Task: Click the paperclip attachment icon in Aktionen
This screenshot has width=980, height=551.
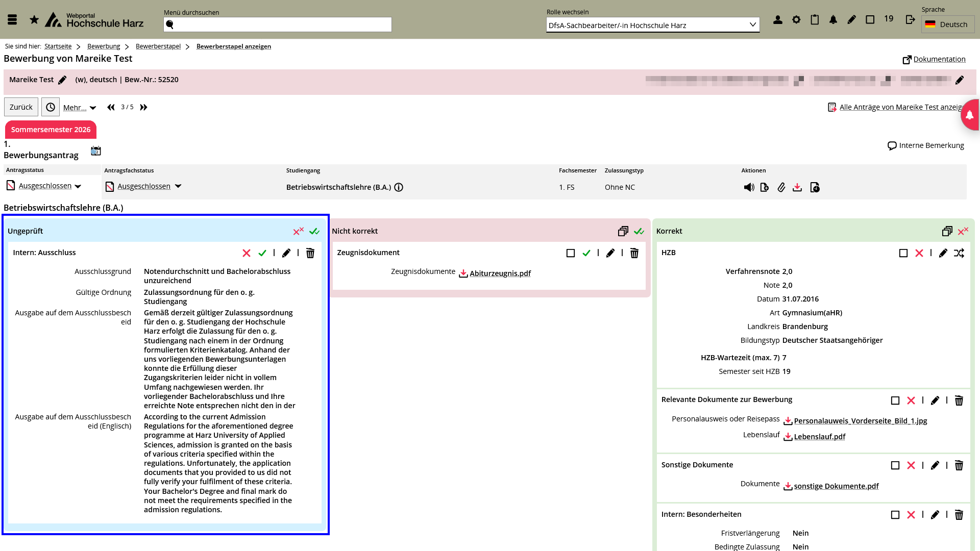Action: [781, 187]
